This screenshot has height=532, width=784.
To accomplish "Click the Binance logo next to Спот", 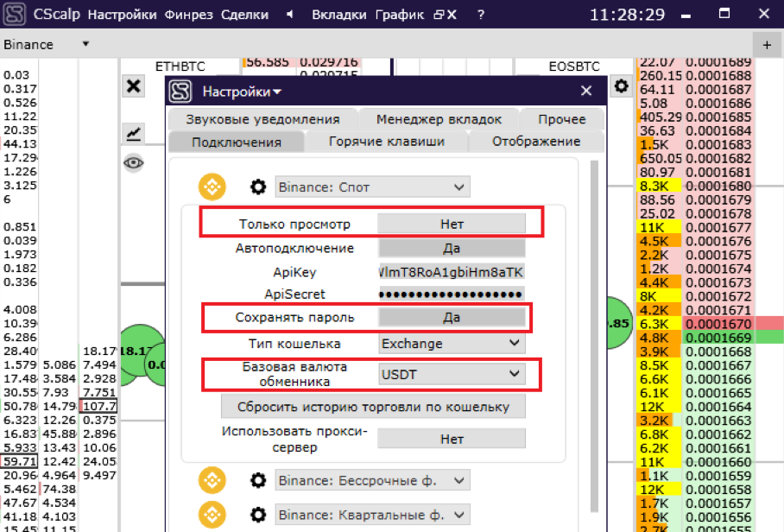I will click(x=212, y=187).
